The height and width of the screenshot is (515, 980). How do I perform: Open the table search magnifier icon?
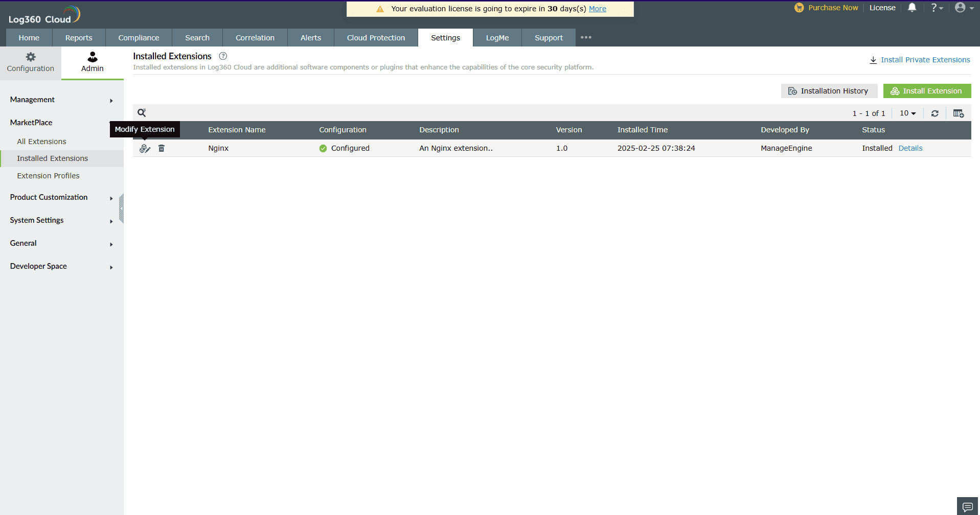(x=142, y=113)
